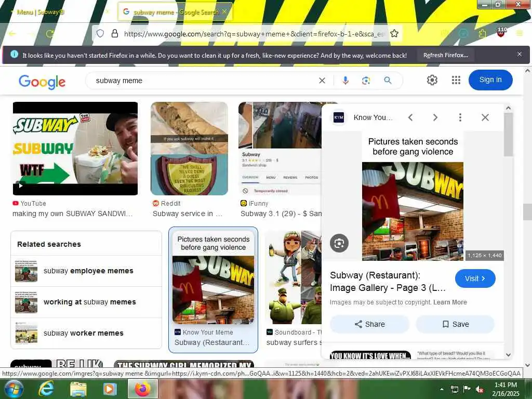This screenshot has height=399, width=532.
Task: Reload the page with the refresh icon
Action: pyautogui.click(x=50, y=34)
